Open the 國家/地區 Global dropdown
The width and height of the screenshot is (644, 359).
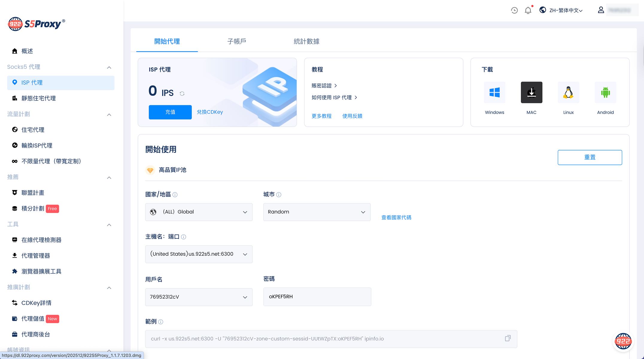tap(199, 212)
